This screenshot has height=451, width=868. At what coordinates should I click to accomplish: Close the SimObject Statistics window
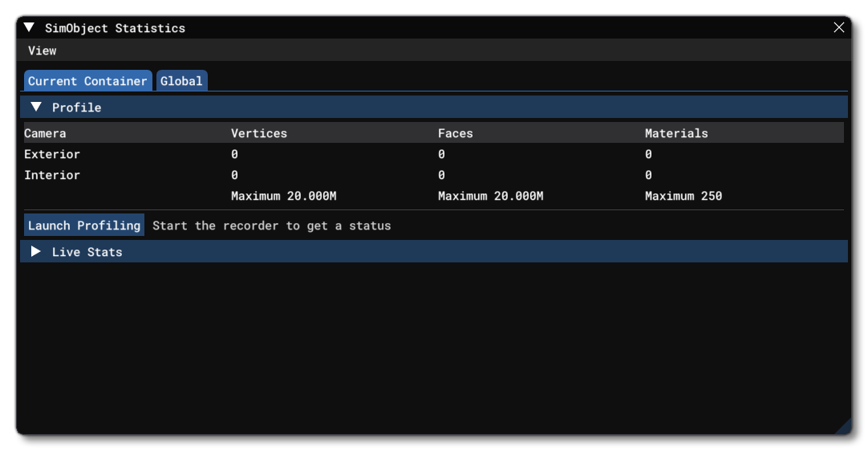(x=839, y=27)
